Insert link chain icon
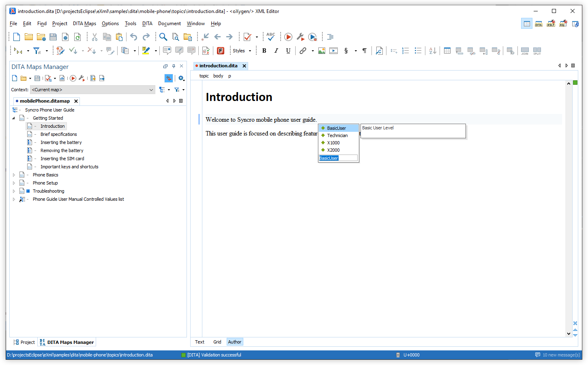This screenshot has width=588, height=365. pyautogui.click(x=303, y=51)
